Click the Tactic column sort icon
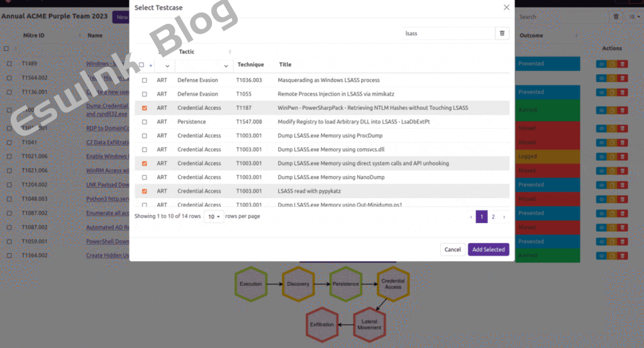Viewport: 644px width, 348px height. 230,52
